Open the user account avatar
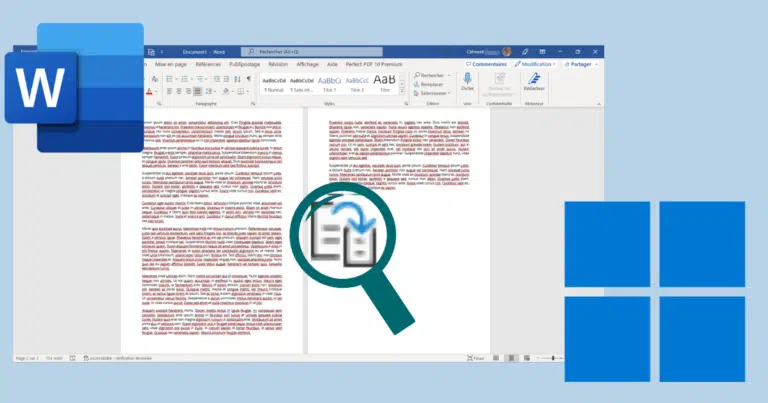 point(507,51)
